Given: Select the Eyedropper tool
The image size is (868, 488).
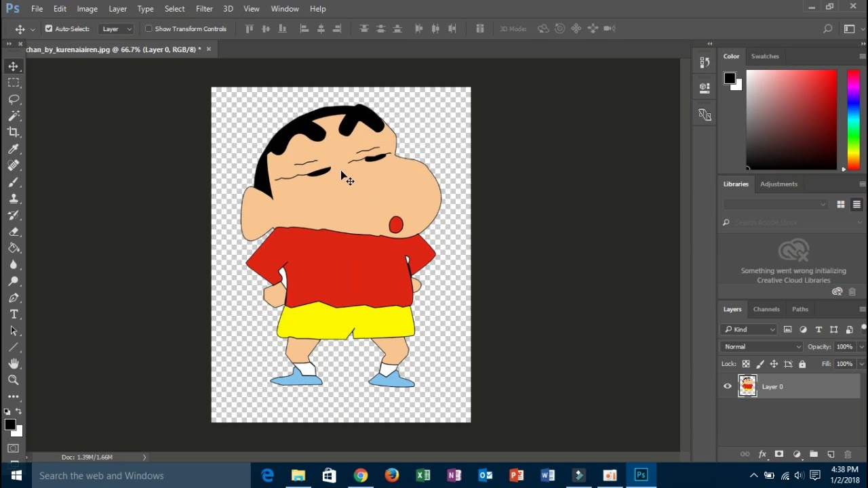Looking at the screenshot, I should [14, 149].
